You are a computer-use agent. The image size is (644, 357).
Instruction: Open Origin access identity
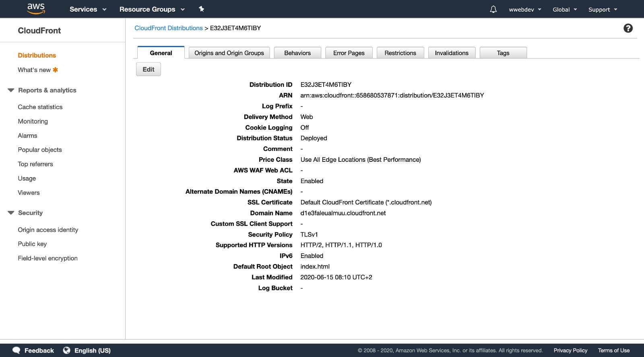[x=48, y=229]
